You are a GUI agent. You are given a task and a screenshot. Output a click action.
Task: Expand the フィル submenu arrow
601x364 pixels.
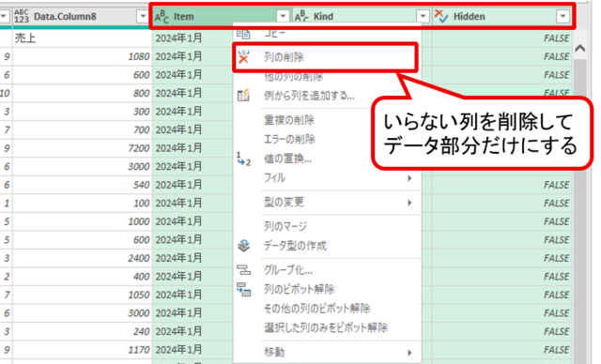click(x=409, y=178)
